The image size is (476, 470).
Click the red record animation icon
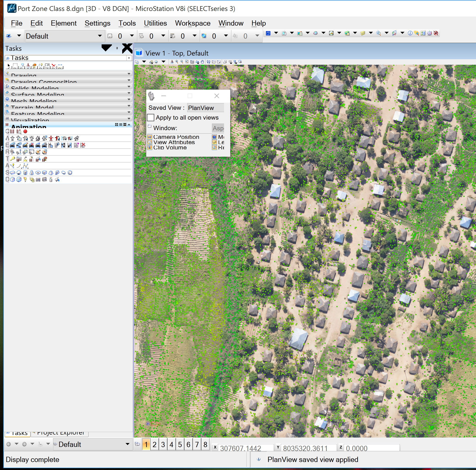click(25, 132)
